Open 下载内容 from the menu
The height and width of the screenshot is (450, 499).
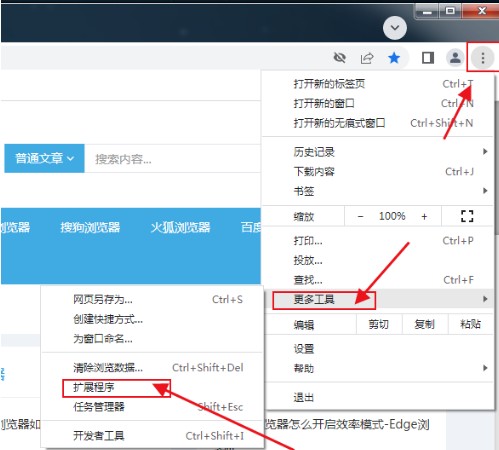pos(377,172)
